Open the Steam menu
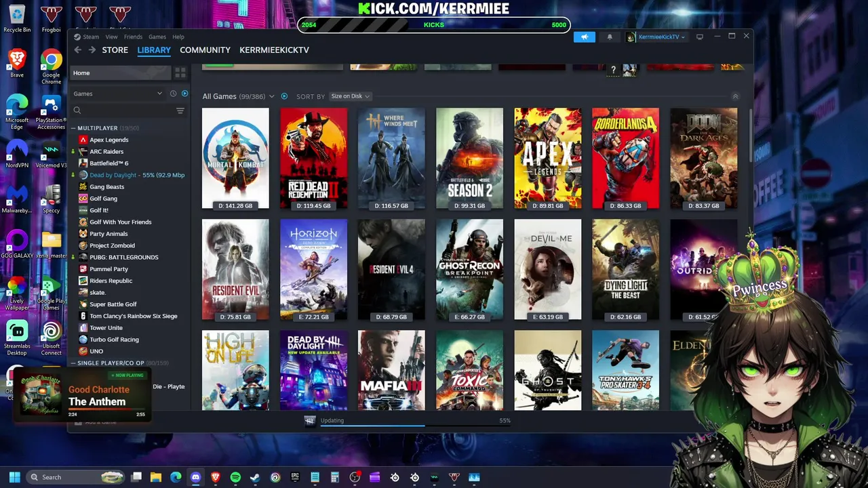Image resolution: width=868 pixels, height=488 pixels. (86, 37)
